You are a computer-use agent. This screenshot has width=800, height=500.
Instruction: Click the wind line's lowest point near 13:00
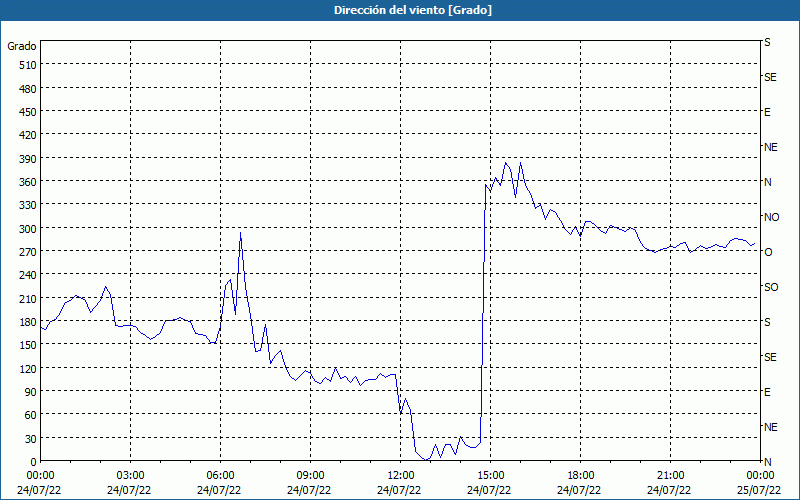click(x=427, y=460)
